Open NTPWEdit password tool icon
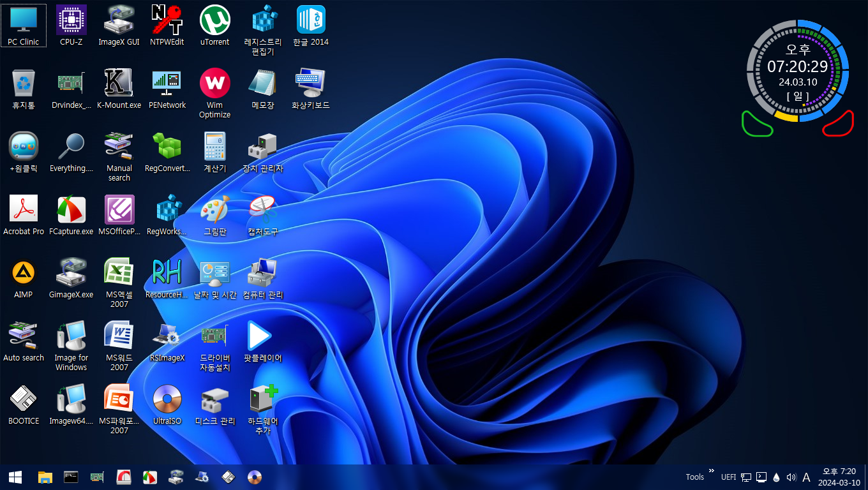868x490 pixels. click(167, 26)
